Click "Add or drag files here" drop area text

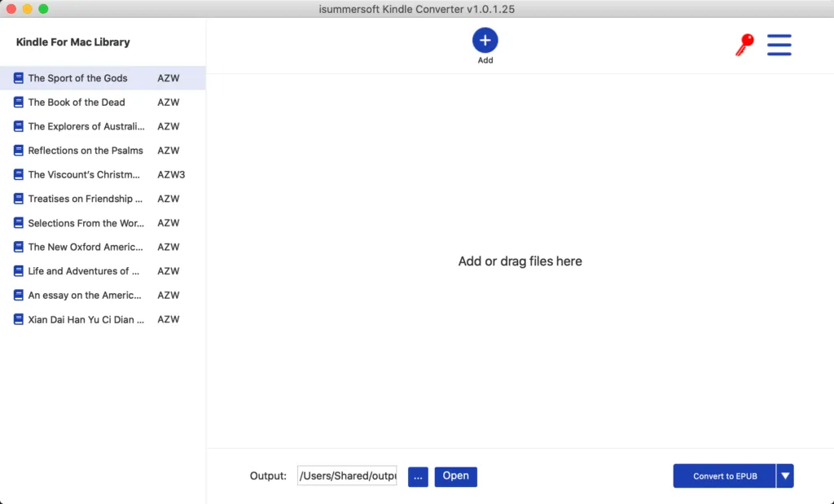(x=520, y=261)
